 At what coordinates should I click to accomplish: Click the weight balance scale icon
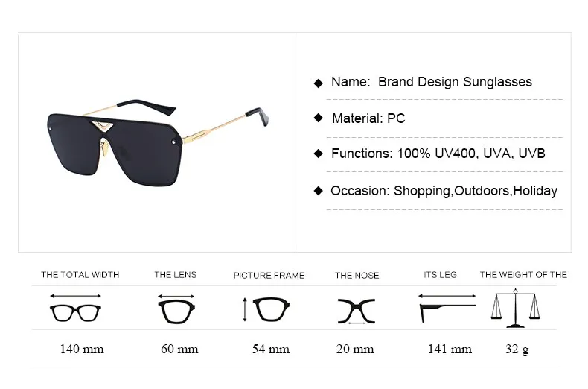(x=516, y=309)
